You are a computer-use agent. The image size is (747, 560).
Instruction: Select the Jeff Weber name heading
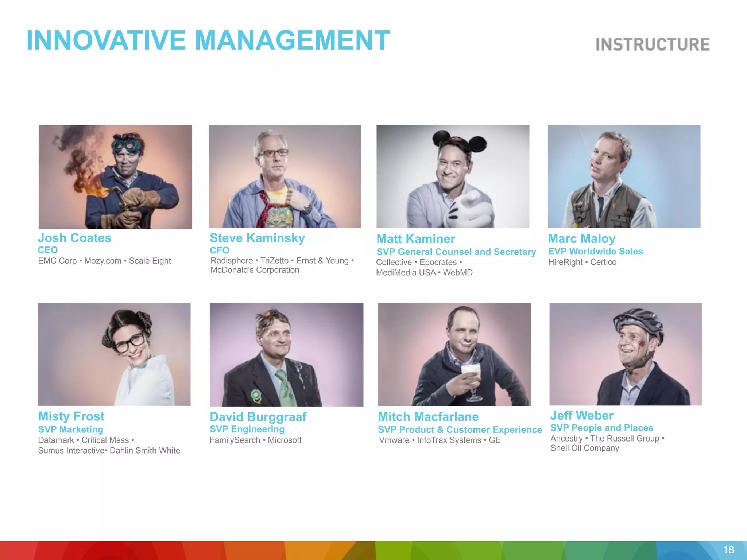click(582, 415)
